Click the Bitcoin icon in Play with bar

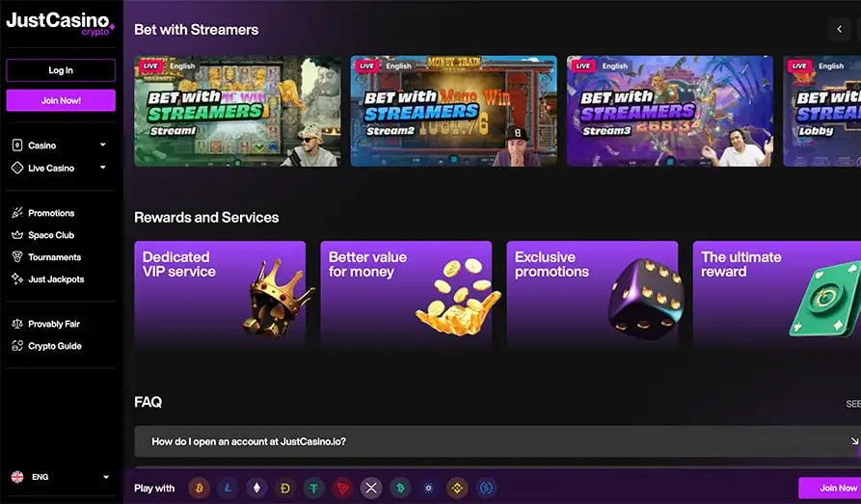(x=199, y=489)
